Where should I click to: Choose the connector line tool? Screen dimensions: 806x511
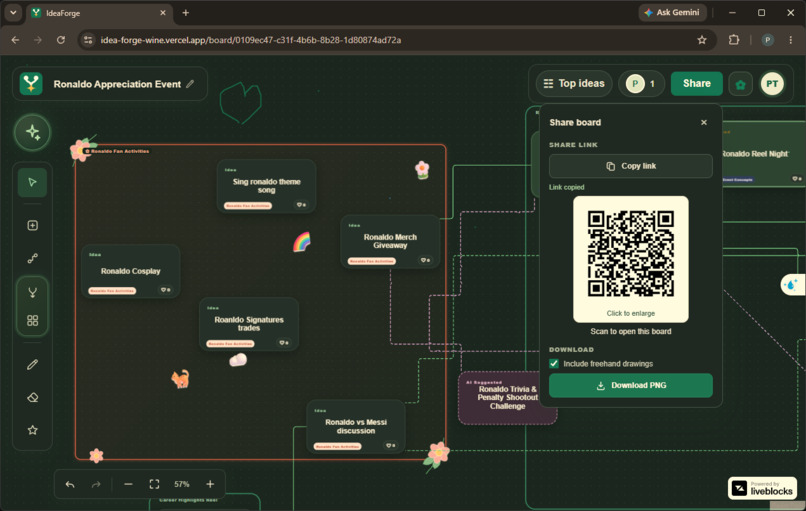point(32,258)
